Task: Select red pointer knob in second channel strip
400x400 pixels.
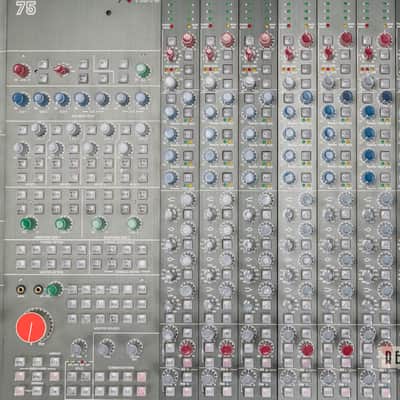Action: (x=210, y=54)
